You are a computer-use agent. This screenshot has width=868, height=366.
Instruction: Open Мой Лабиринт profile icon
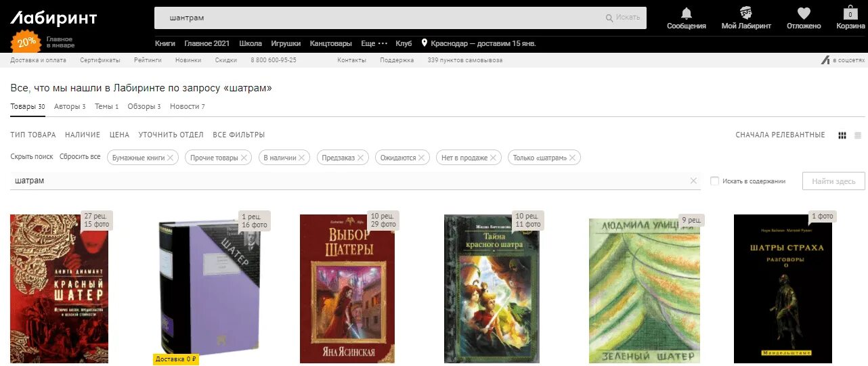point(746,14)
